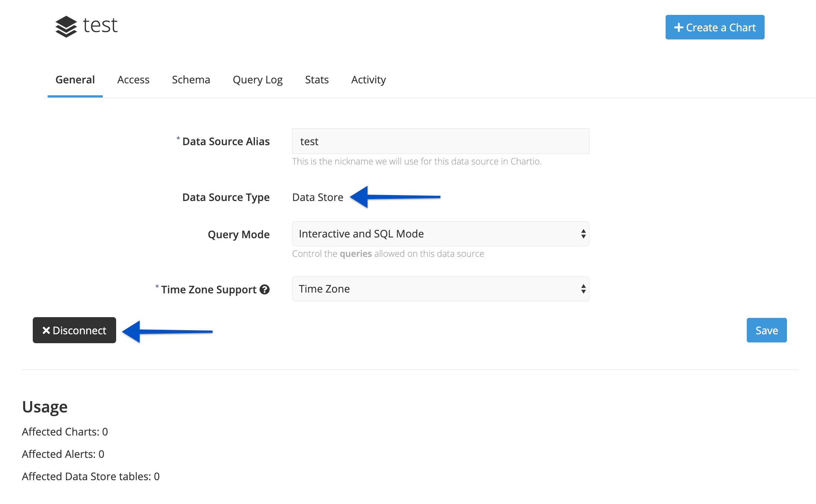The image size is (816, 504).
Task: Click the Time Zone Support label
Action: tap(209, 290)
